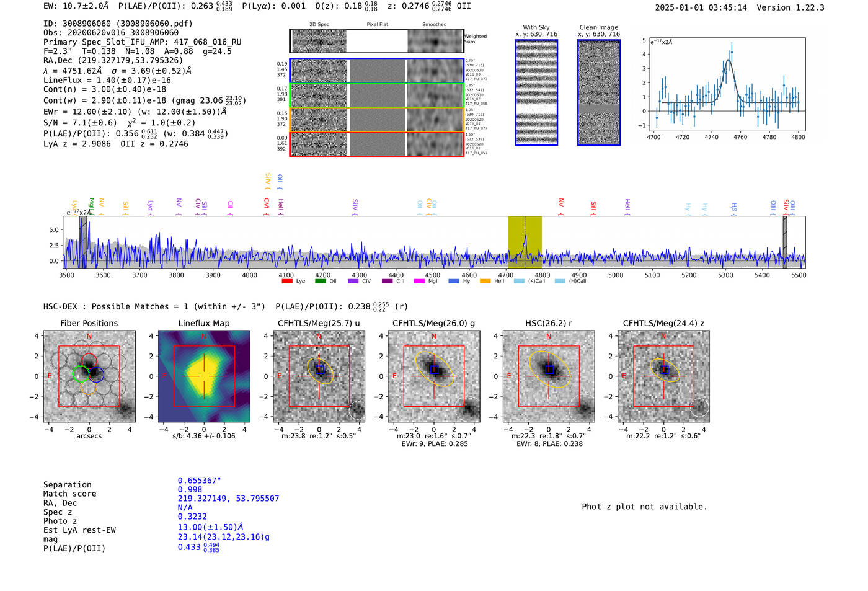Click the yellow ellipse in HSC r image
Screen dimensions: 868x591
pos(550,369)
